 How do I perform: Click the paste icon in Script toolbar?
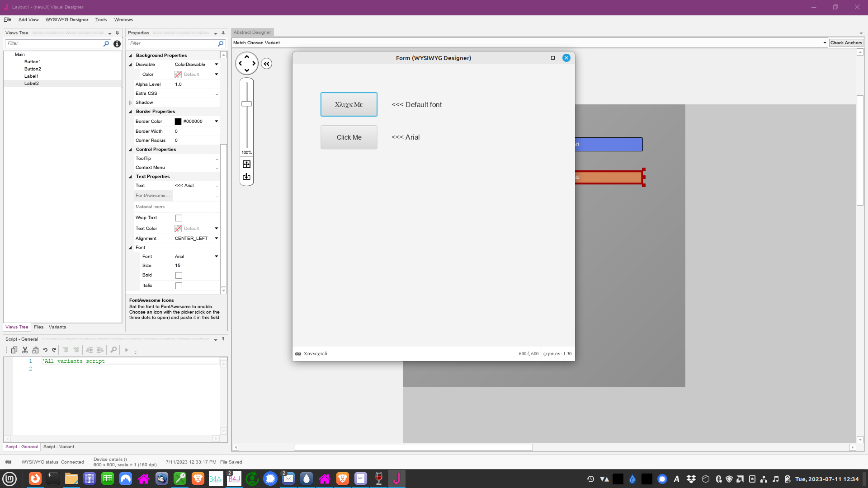[x=36, y=350]
